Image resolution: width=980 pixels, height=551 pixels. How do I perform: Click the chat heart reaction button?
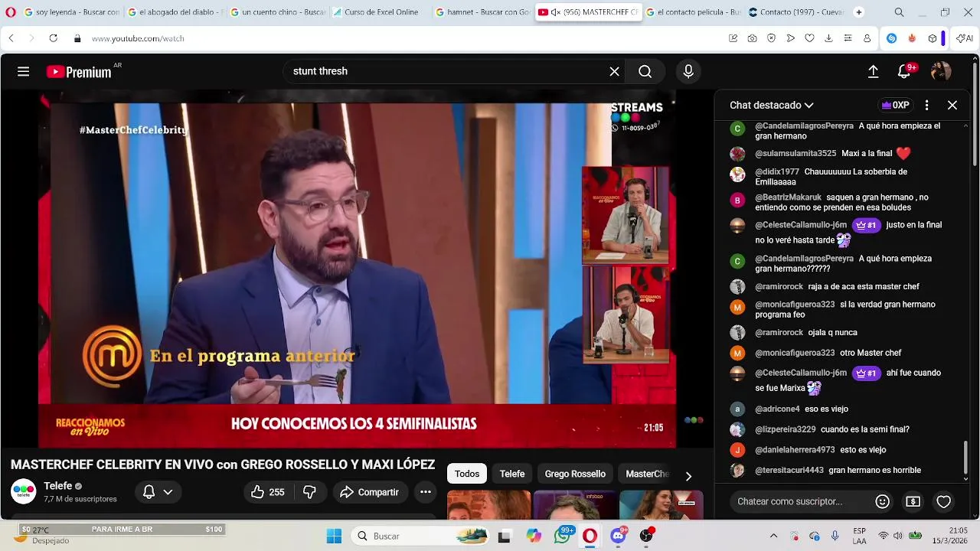click(944, 501)
